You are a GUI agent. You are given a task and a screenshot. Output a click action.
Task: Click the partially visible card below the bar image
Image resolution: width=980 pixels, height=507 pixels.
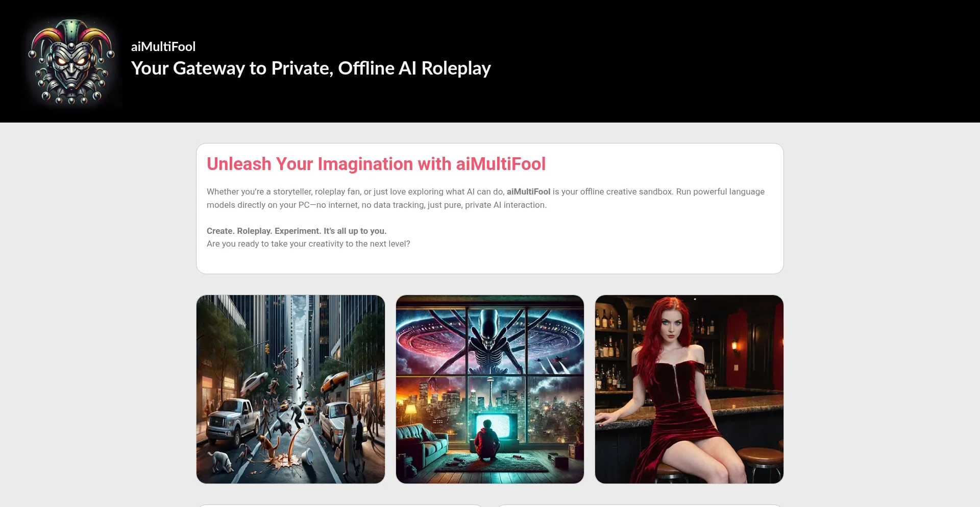coord(640,505)
